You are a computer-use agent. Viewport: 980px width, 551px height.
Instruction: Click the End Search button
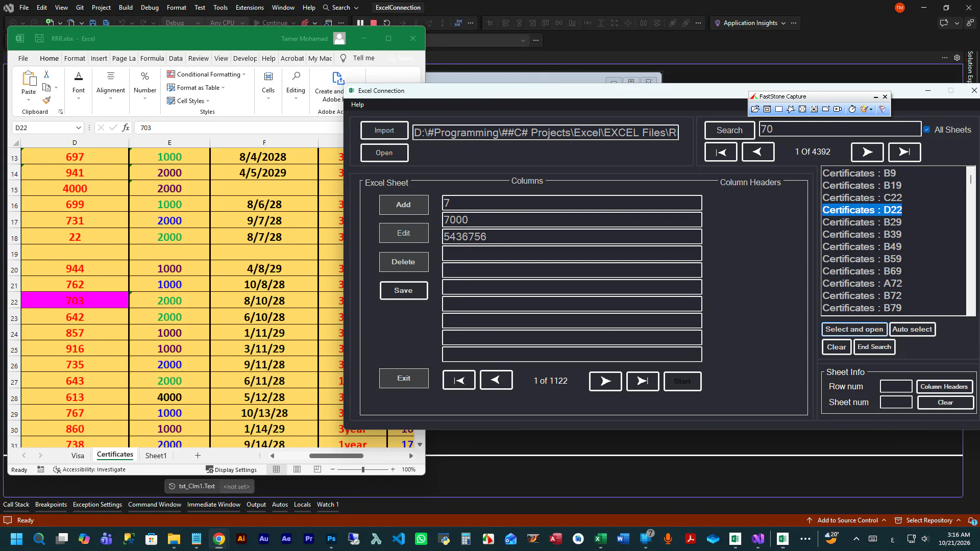tap(874, 347)
